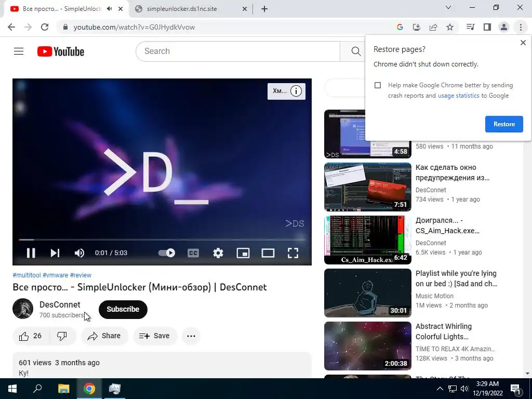Like the video with thumbs up
This screenshot has height=399, width=532.
tap(31, 336)
